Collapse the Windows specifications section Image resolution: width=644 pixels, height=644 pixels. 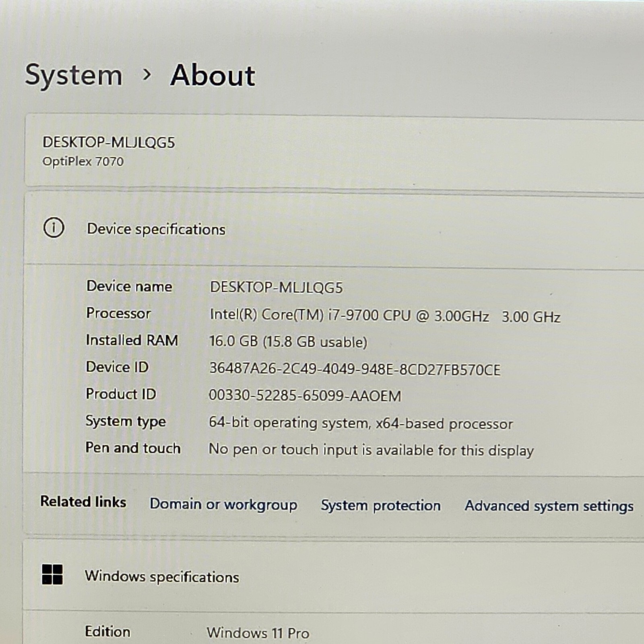(x=334, y=576)
